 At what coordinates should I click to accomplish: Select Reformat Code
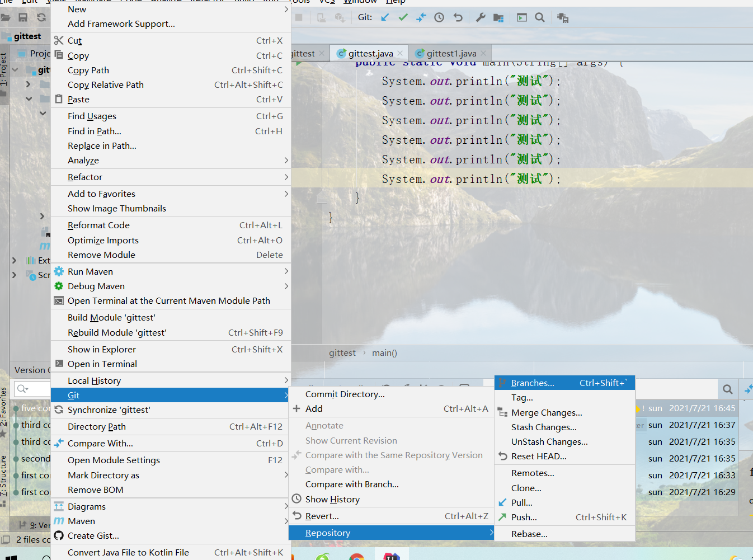[x=171, y=225]
